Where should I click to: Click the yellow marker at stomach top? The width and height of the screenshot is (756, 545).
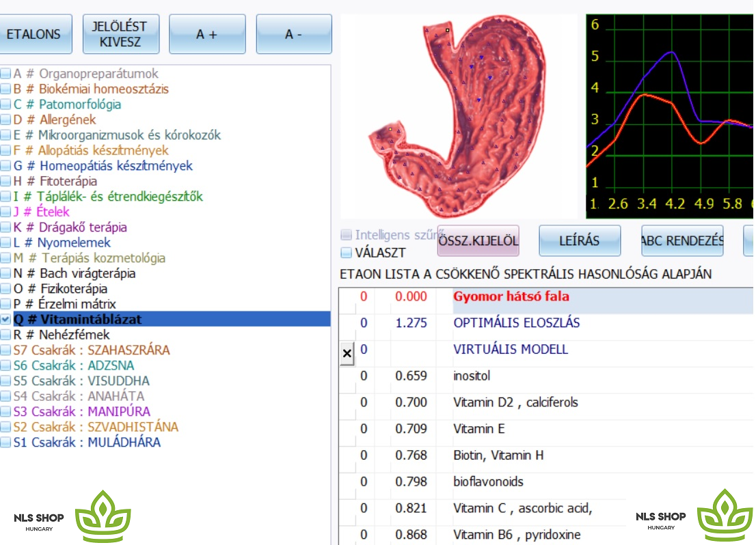[448, 30]
